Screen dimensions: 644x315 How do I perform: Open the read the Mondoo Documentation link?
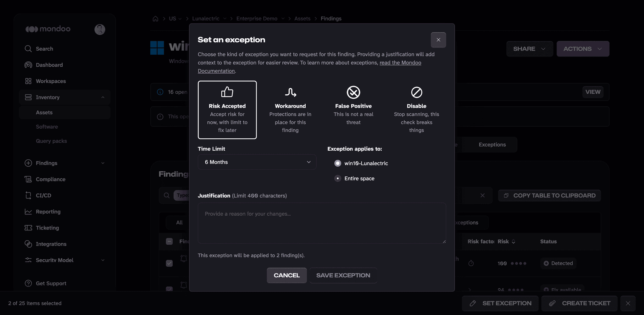309,67
